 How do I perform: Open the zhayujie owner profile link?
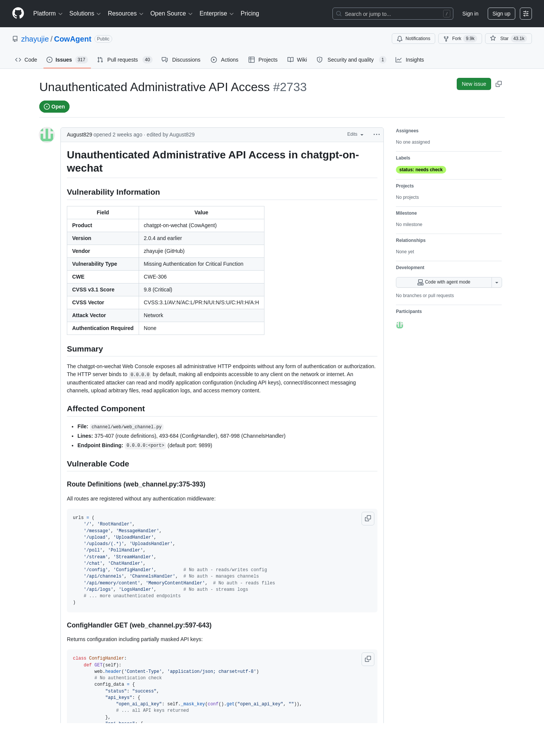click(x=35, y=39)
